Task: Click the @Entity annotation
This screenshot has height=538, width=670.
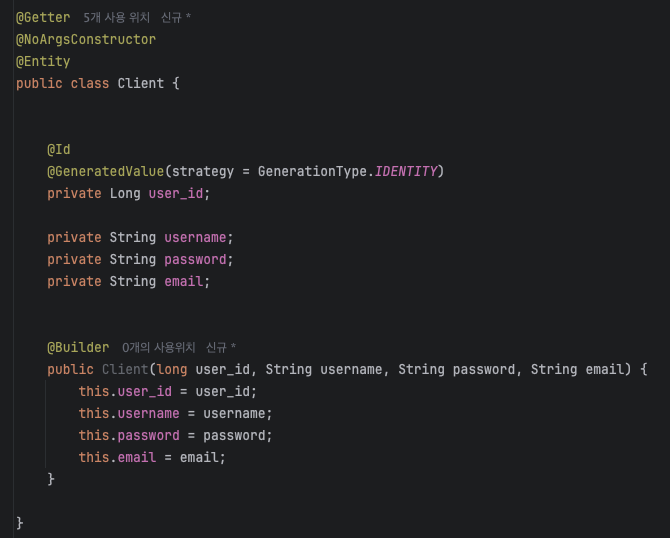Action: 43,62
